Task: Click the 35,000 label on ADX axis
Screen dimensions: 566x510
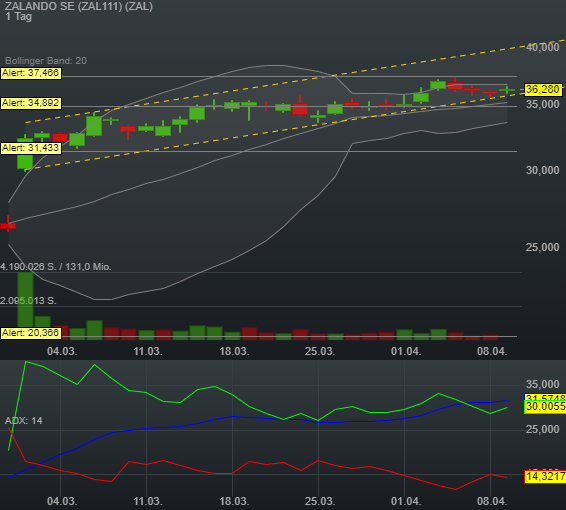Action: 542,384
